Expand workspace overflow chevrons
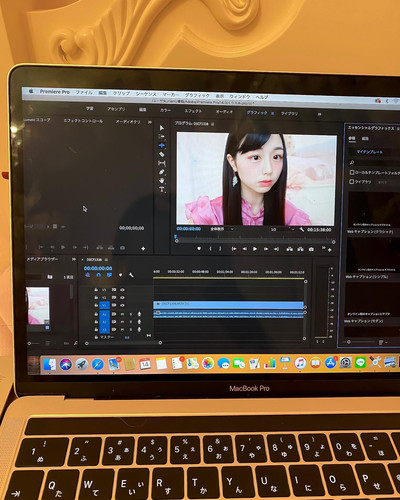This screenshot has width=400, height=500. 319,114
